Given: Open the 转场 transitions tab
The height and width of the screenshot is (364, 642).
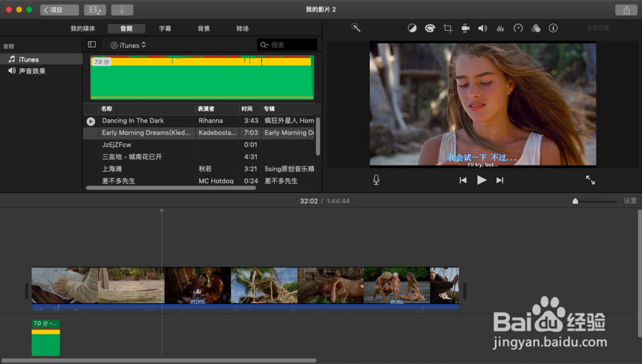Looking at the screenshot, I should point(243,28).
